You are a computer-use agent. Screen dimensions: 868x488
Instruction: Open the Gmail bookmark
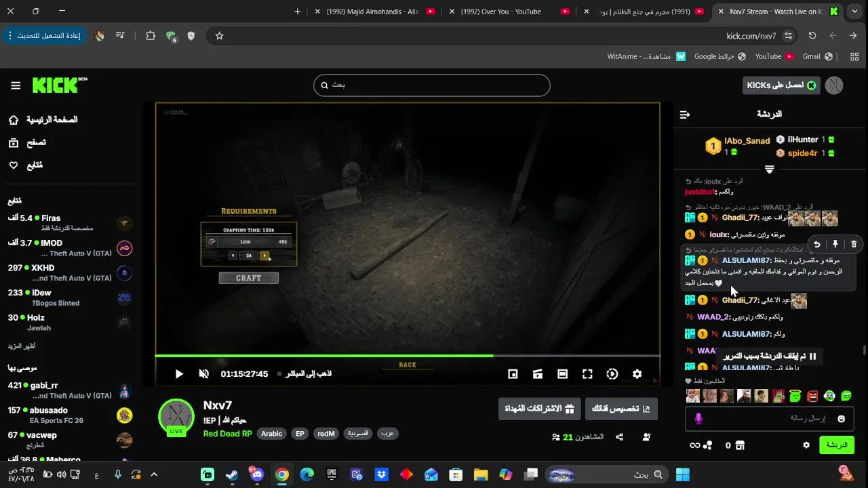pyautogui.click(x=816, y=57)
